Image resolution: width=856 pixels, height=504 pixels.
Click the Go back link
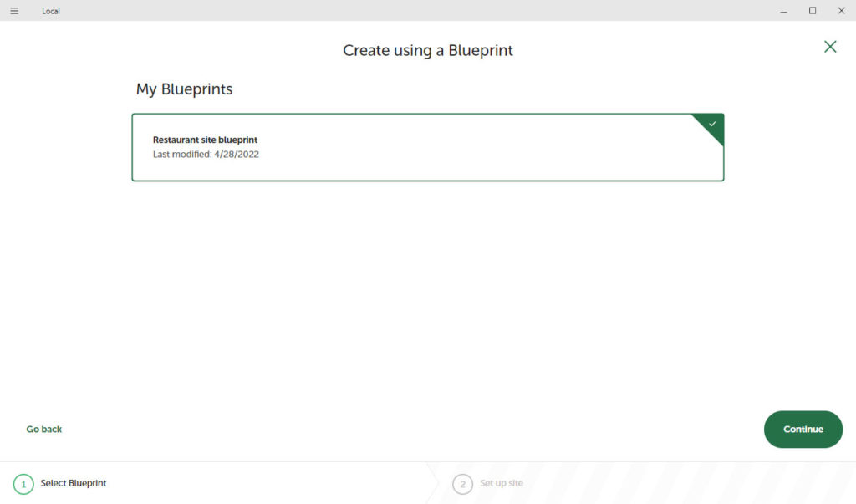point(44,429)
